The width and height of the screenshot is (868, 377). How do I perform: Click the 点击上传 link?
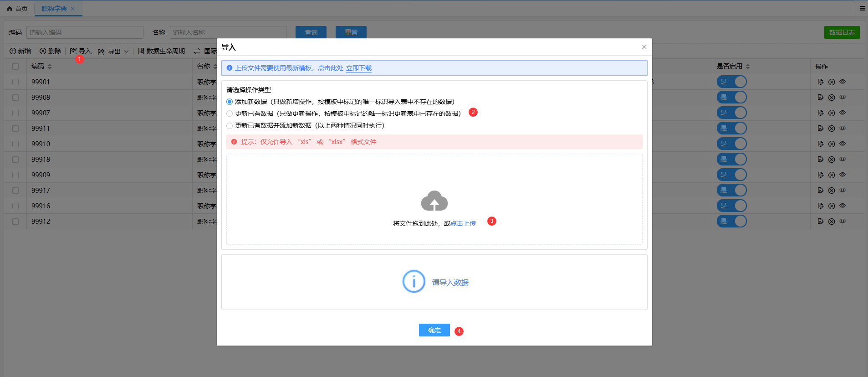point(463,223)
